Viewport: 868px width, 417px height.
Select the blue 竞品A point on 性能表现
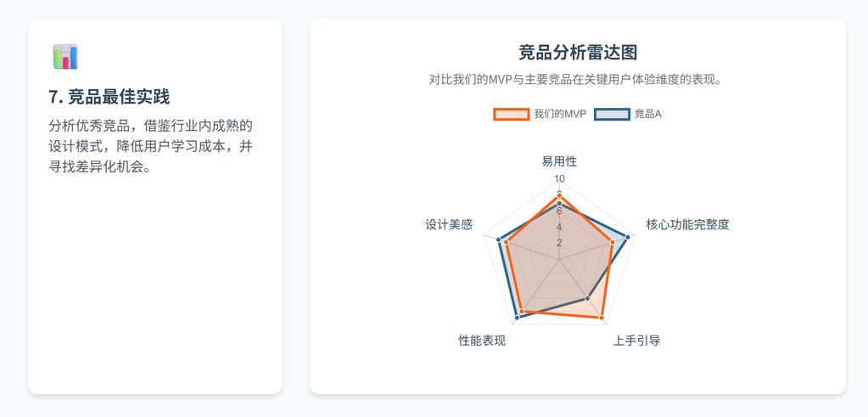pos(517,318)
